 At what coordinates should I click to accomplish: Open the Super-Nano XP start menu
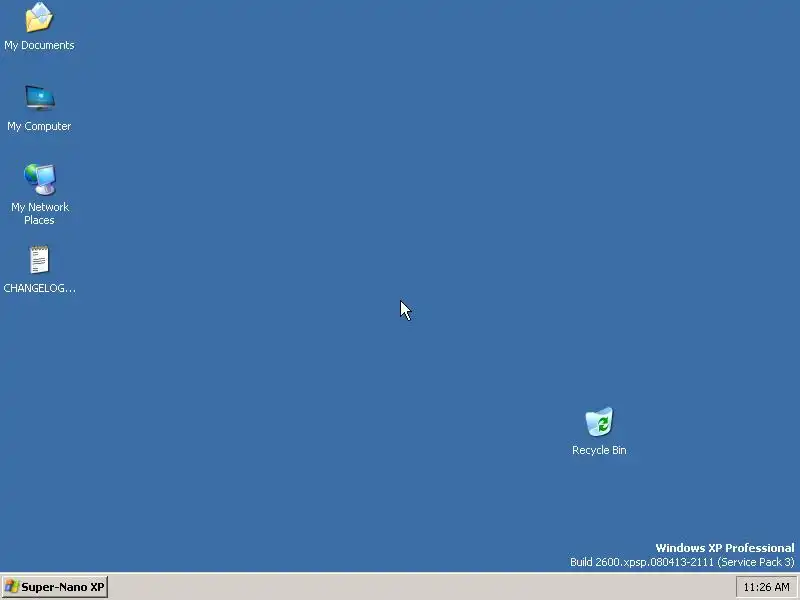click(55, 587)
